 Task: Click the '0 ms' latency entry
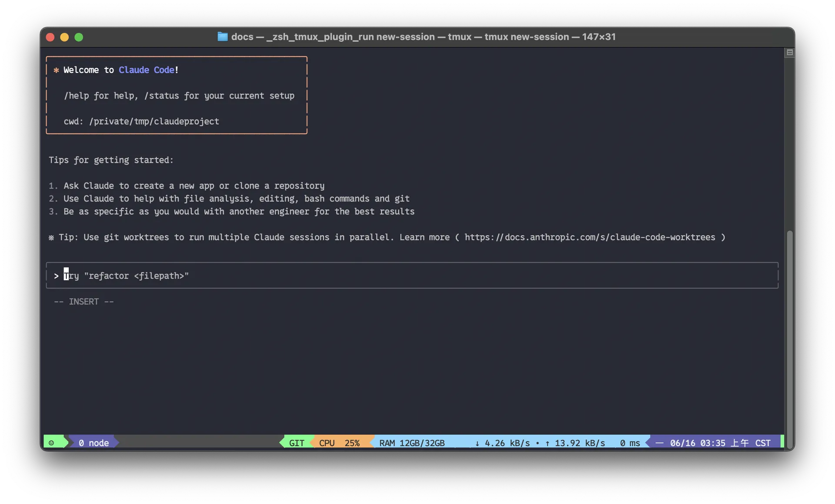point(630,443)
